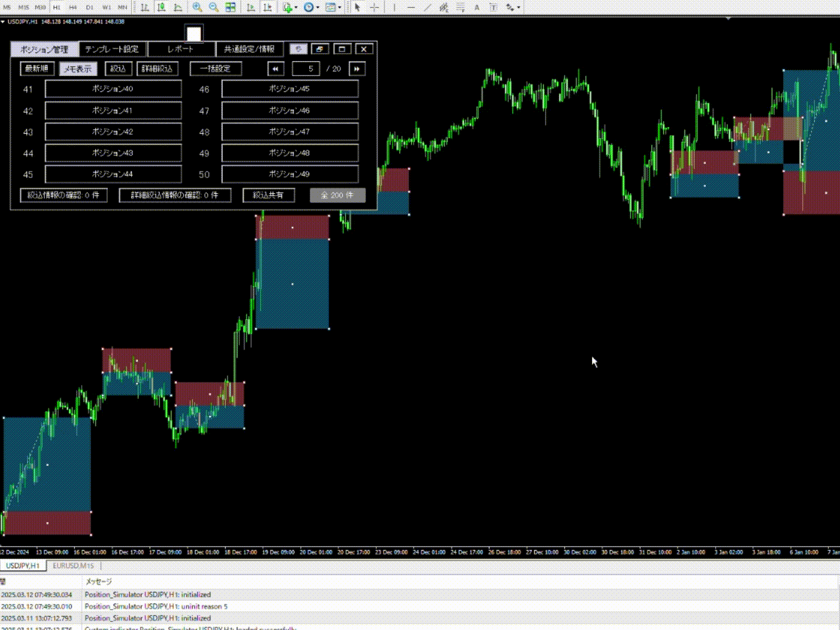Viewport: 840px width, 630px height.
Task: Select the trendline drawing tool
Action: 428,7
